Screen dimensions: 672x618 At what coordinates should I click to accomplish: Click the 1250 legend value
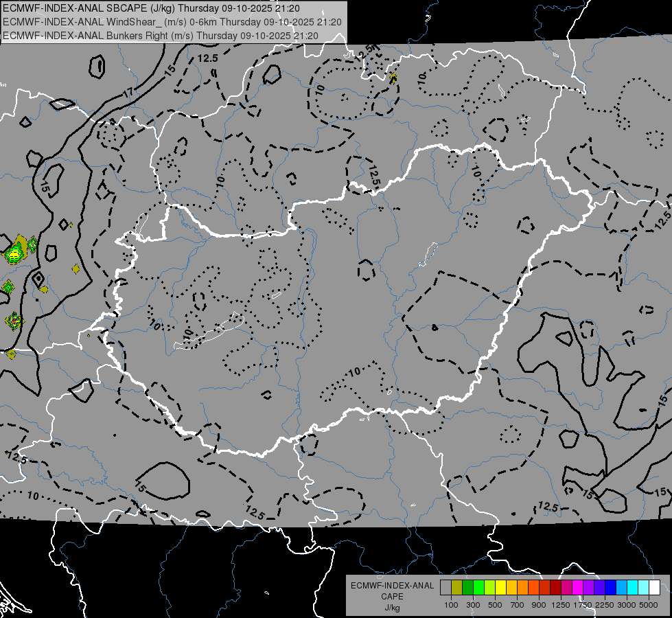pyautogui.click(x=561, y=605)
